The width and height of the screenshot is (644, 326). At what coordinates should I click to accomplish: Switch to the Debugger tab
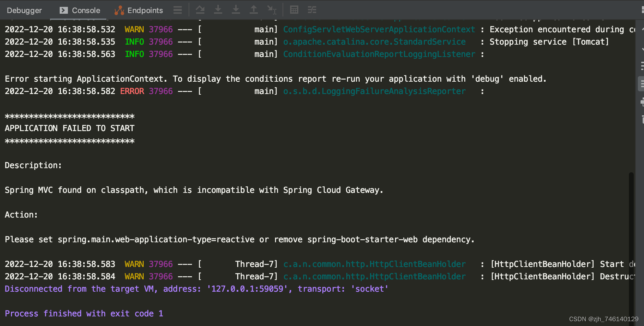click(24, 10)
